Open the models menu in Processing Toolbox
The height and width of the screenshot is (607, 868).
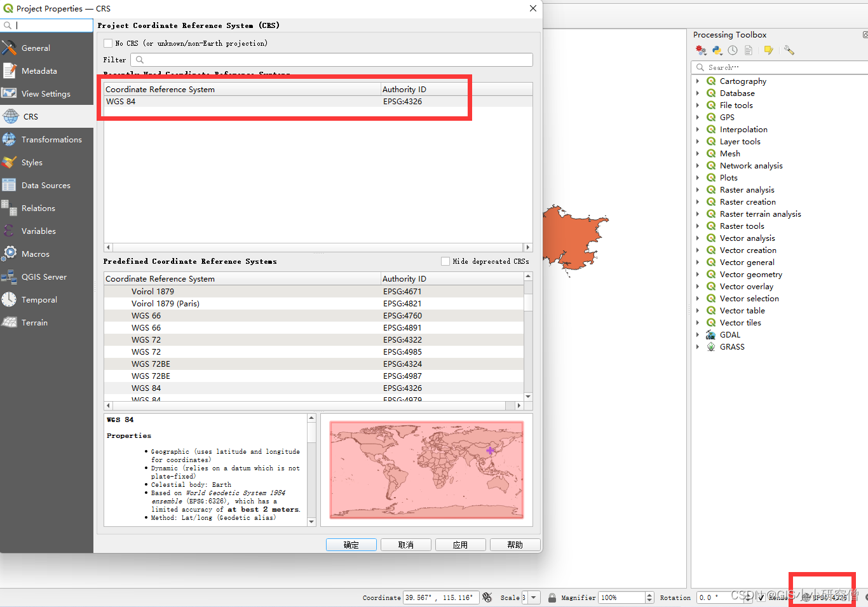click(701, 50)
